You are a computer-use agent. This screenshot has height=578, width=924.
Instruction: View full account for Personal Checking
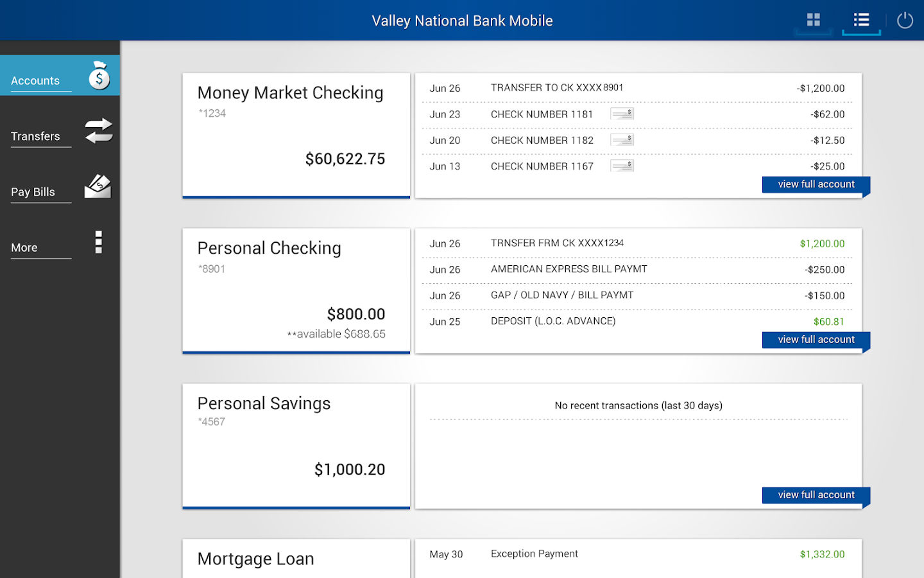point(816,339)
